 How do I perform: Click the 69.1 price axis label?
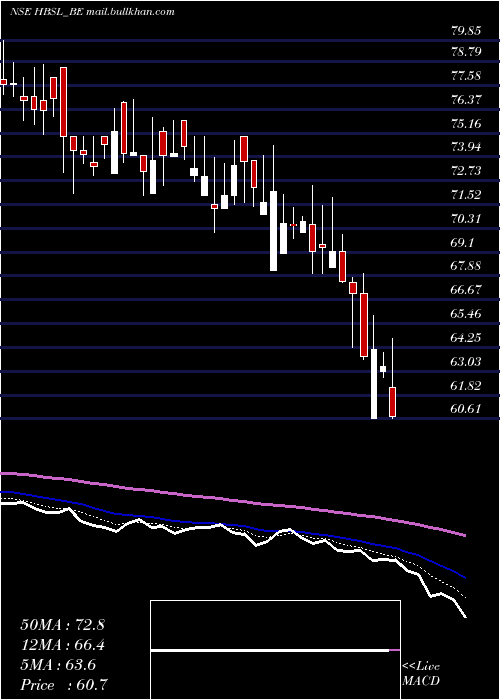point(463,242)
